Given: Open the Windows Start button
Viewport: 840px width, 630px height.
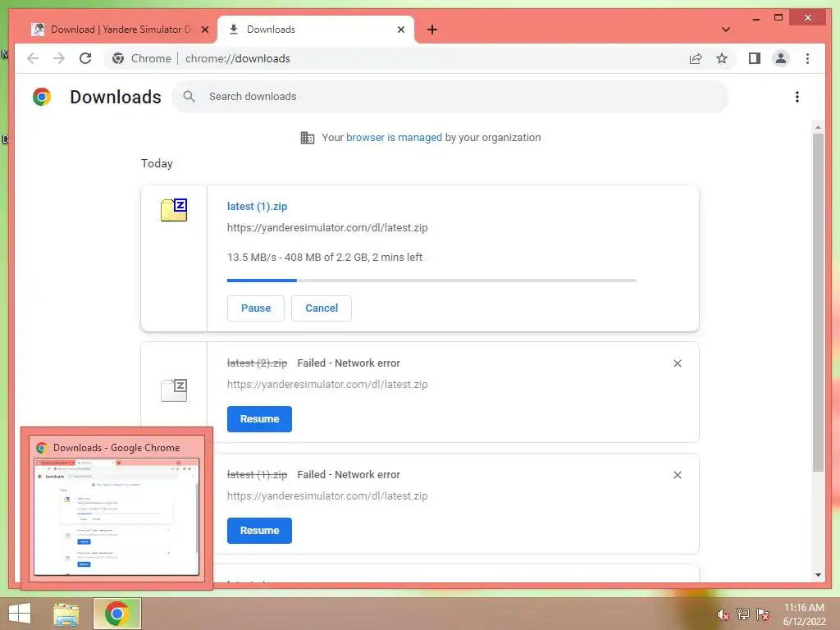Looking at the screenshot, I should 20,614.
